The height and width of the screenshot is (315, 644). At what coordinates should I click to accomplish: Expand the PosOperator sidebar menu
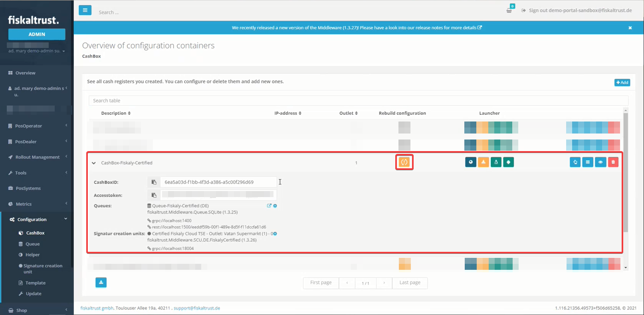pos(37,126)
